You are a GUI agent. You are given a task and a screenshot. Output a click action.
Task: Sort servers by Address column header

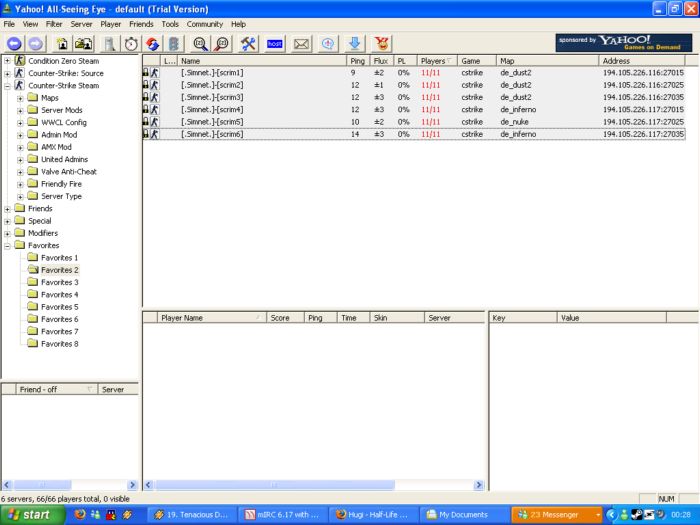642,61
